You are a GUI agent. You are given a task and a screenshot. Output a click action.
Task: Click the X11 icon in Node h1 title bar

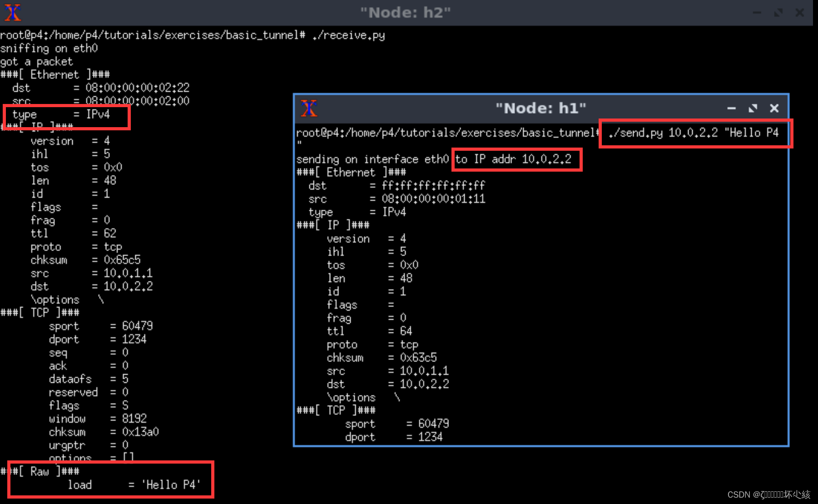tap(309, 108)
